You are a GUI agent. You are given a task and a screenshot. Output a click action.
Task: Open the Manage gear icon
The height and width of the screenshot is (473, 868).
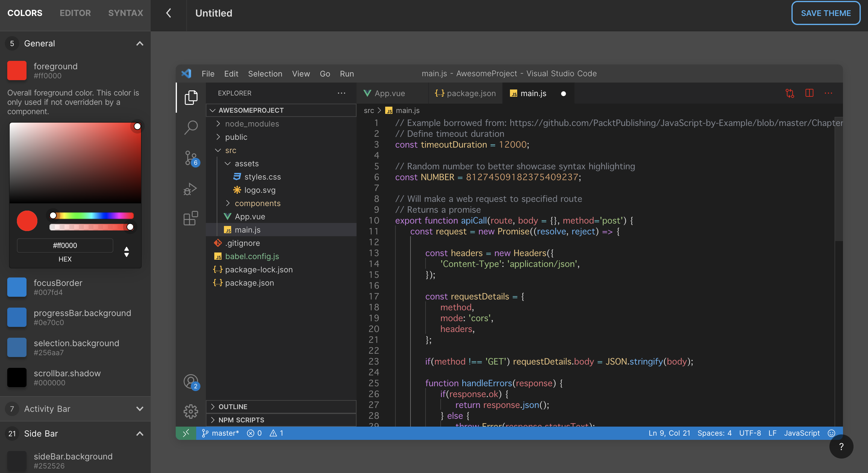point(191,411)
